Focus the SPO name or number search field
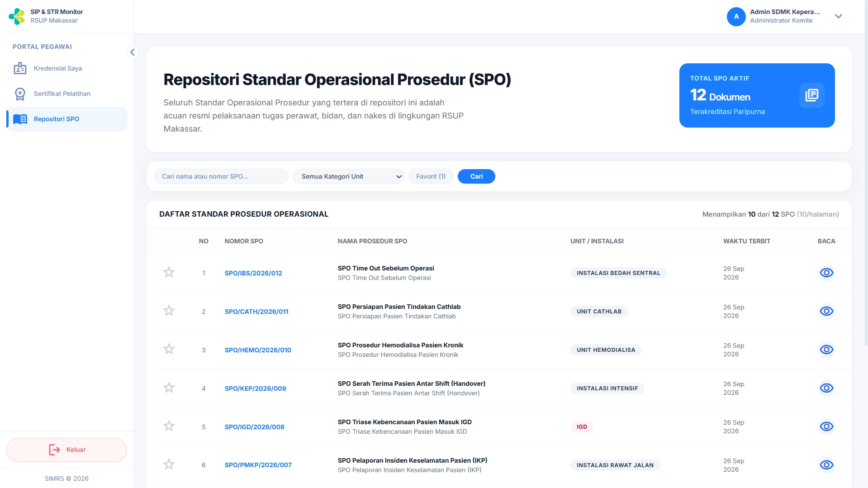The height and width of the screenshot is (488, 868). click(221, 176)
